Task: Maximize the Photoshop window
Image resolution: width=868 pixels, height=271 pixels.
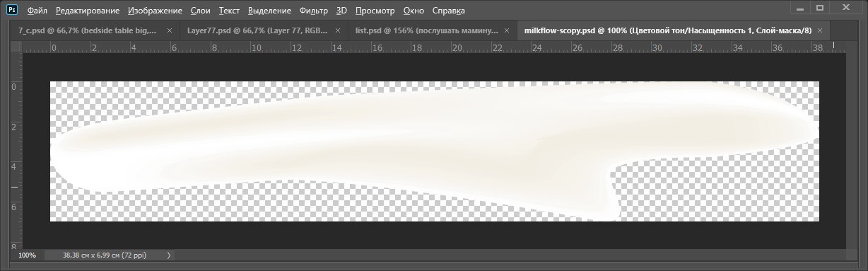Action: coord(820,8)
